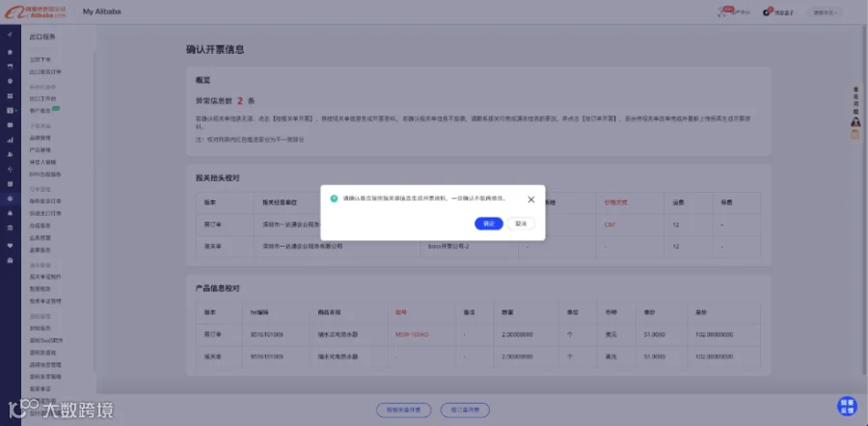Open the chat message icon in sidebar
Screen dimensions: 868x426
pos(10,125)
